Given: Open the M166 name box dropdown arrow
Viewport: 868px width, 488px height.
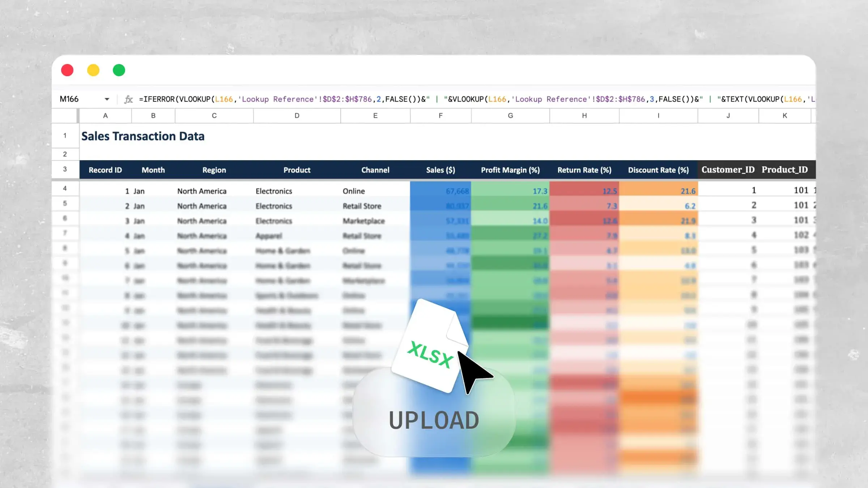Looking at the screenshot, I should point(107,99).
